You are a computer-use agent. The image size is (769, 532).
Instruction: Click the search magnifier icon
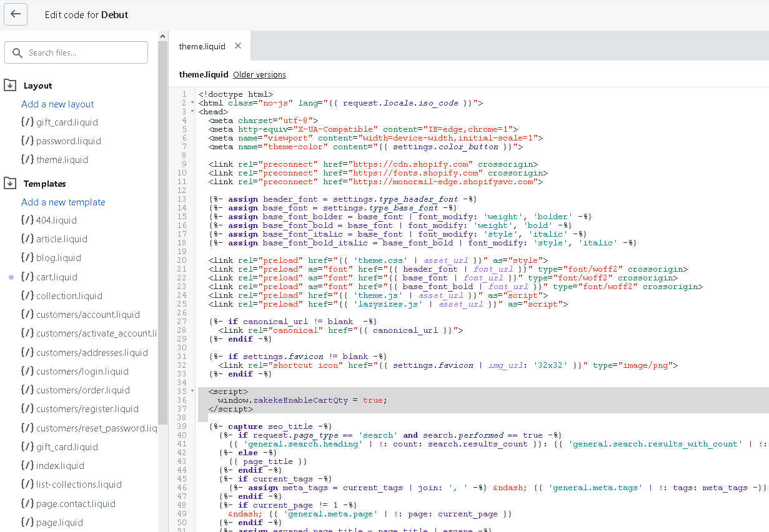coord(16,53)
